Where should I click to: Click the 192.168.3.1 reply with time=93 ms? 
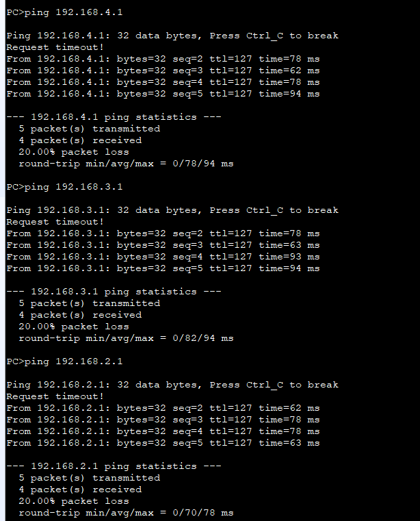tap(163, 257)
